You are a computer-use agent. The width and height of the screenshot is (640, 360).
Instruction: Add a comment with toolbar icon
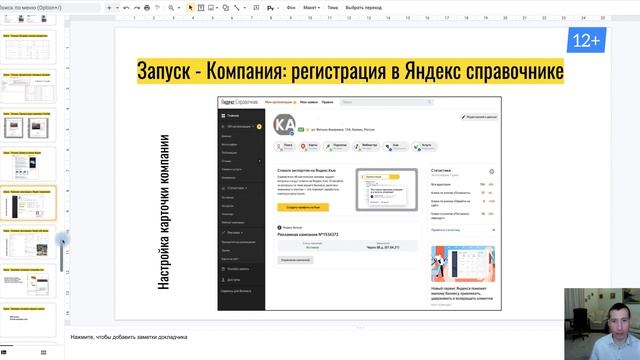point(256,8)
